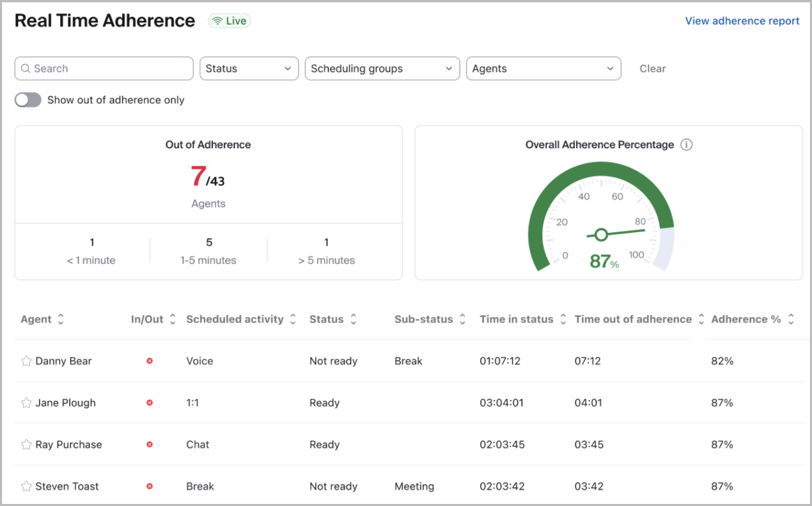This screenshot has height=506, width=812.
Task: Expand the Scheduling groups dropdown
Action: coord(382,69)
